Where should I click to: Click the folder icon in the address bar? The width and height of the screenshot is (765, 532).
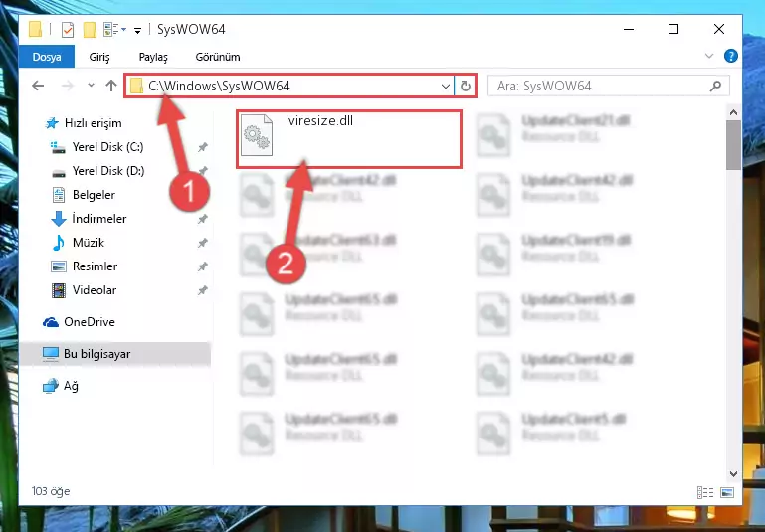[136, 86]
